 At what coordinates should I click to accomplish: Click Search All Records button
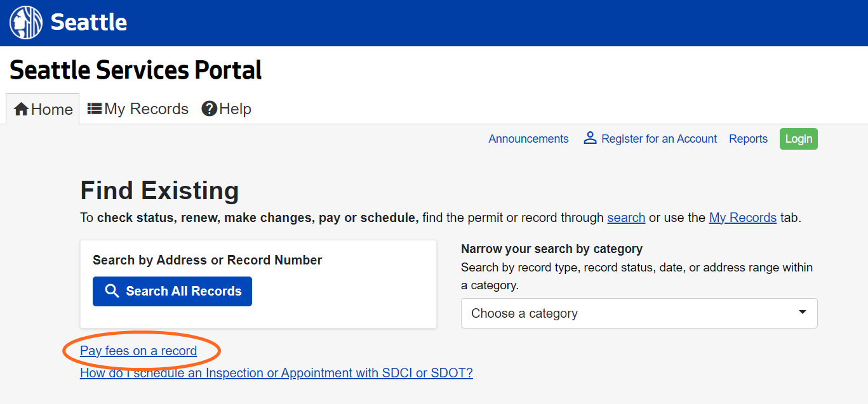pos(172,291)
